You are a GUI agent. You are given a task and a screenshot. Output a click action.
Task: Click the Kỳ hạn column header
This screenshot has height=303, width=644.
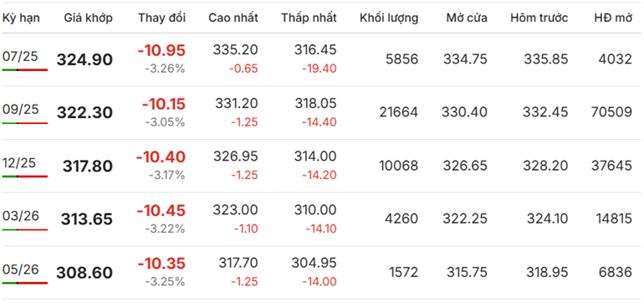pos(21,18)
